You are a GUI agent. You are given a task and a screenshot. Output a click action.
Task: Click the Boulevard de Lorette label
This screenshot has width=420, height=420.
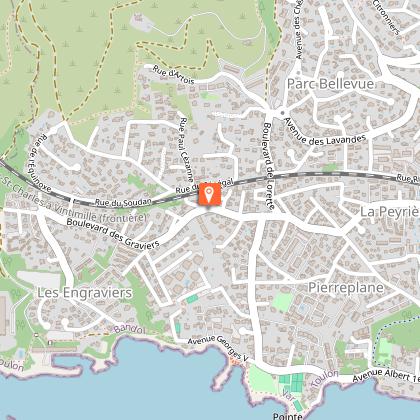click(269, 166)
